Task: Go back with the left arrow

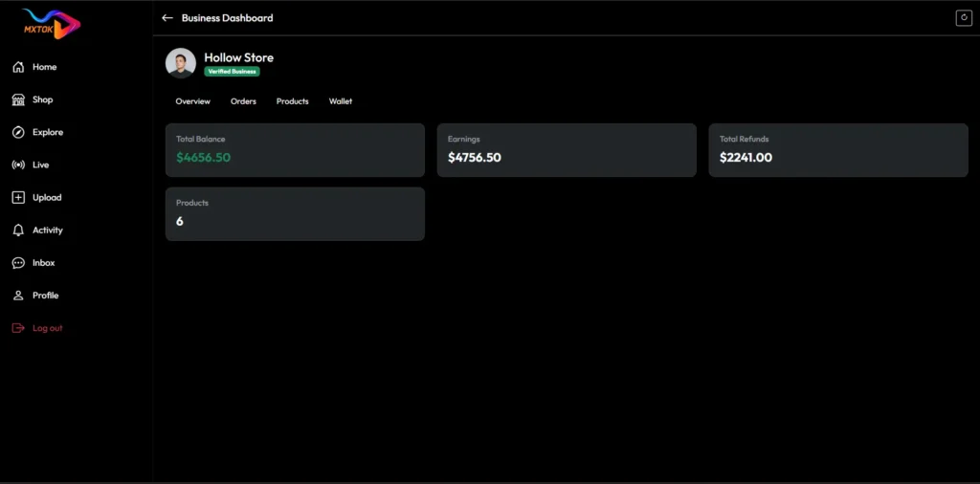Action: 167,18
